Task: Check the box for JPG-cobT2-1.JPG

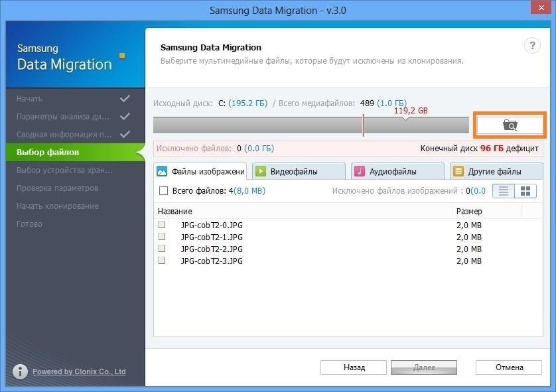Action: coord(162,237)
